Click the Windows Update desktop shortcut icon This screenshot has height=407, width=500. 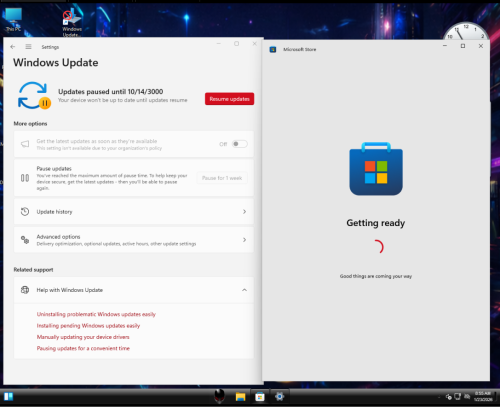pyautogui.click(x=72, y=23)
